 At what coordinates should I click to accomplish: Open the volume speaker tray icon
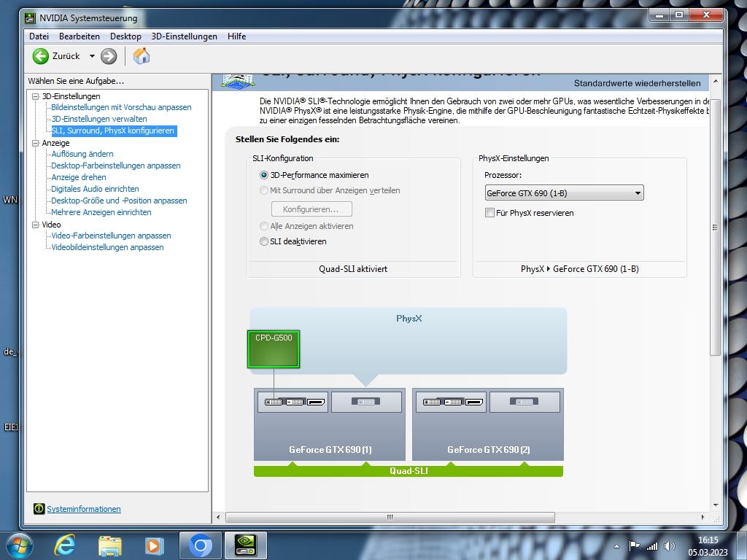pos(670,546)
